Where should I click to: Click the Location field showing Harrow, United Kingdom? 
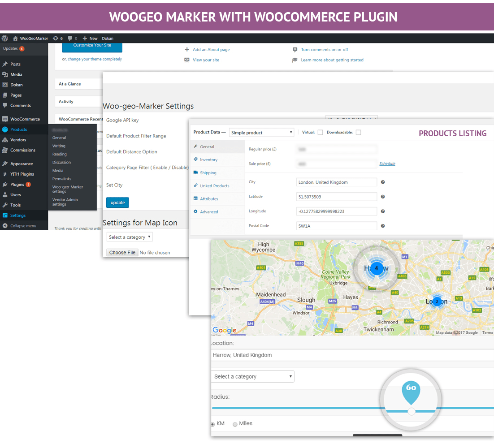click(x=352, y=355)
